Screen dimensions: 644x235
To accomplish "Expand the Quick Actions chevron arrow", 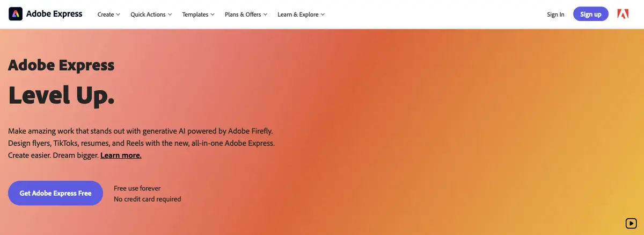I will click(170, 15).
